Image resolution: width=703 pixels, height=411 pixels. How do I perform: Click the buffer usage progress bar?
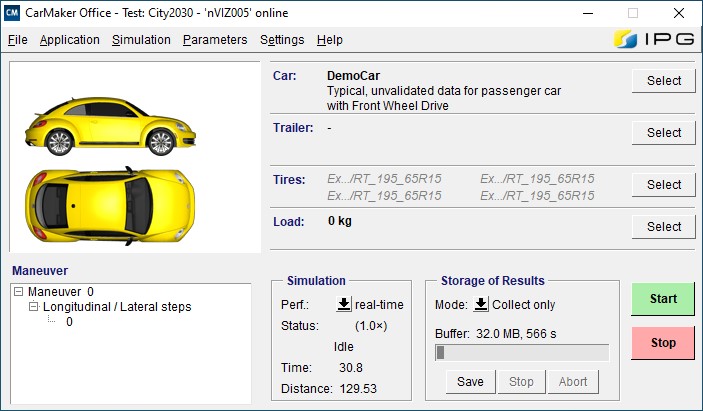click(522, 353)
